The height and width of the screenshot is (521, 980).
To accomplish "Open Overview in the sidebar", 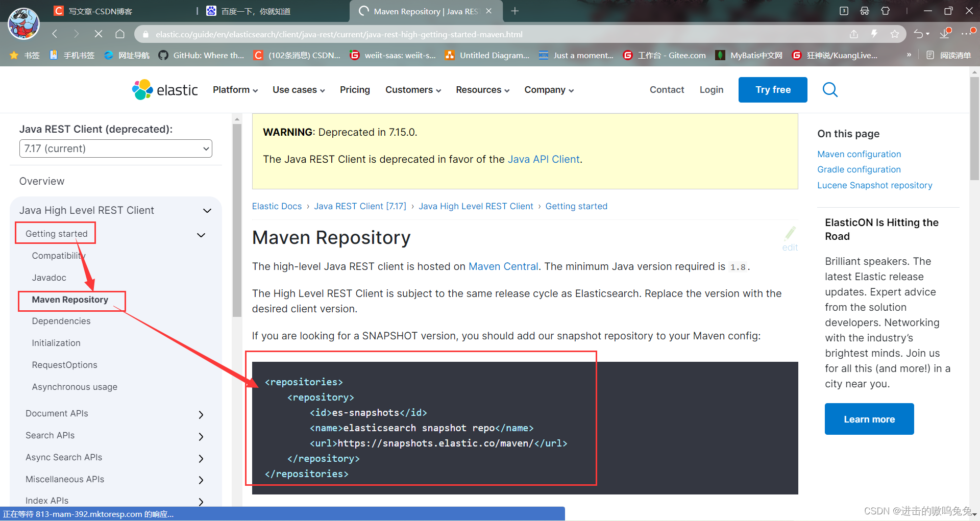I will (x=42, y=181).
